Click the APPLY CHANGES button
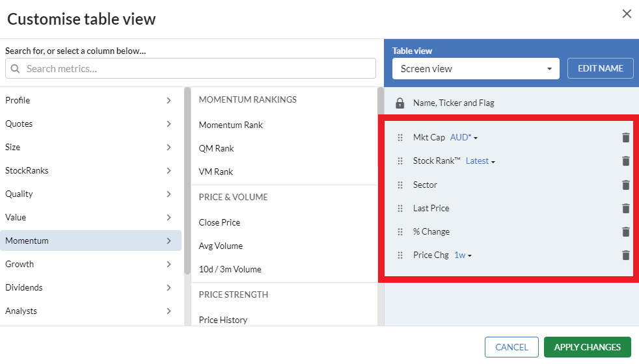 587,347
